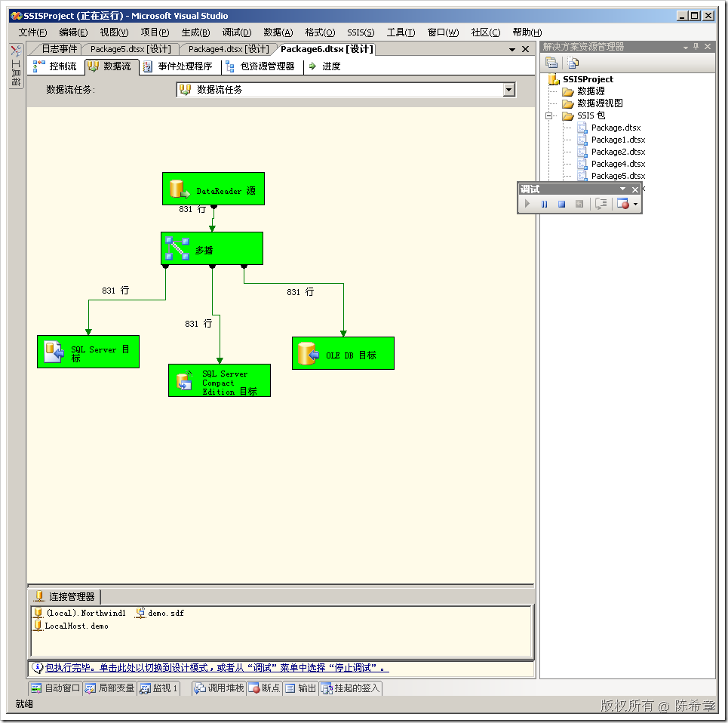Click the 包执行完毕 switch to design mode link
728x723 pixels.
click(x=217, y=668)
